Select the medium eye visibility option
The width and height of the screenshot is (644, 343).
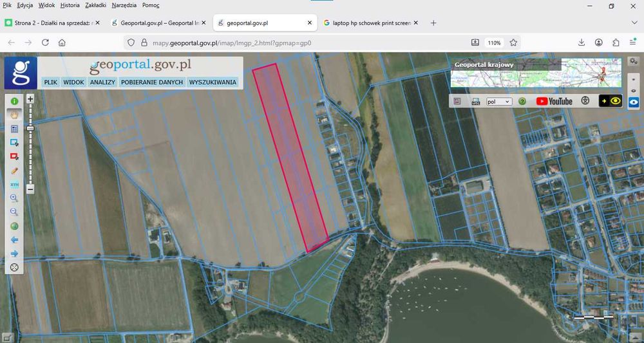(x=634, y=91)
